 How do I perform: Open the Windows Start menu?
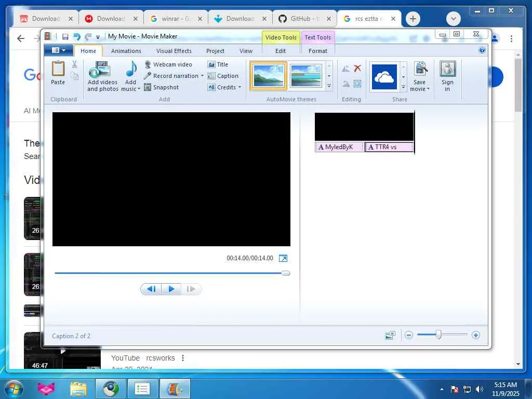pos(14,389)
